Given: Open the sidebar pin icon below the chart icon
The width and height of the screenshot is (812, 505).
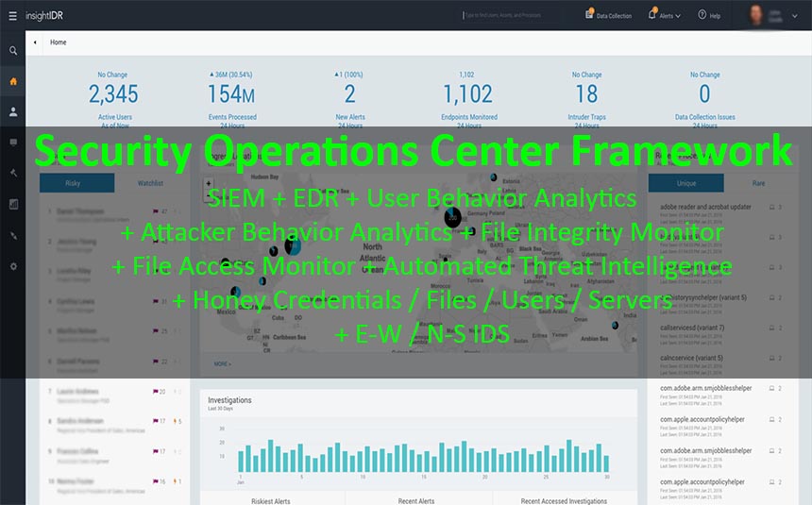Looking at the screenshot, I should pyautogui.click(x=13, y=236).
